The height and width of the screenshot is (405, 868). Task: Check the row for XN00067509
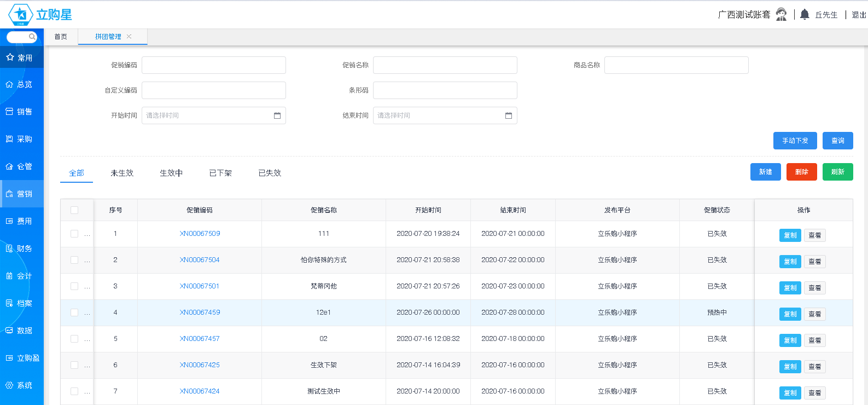74,234
